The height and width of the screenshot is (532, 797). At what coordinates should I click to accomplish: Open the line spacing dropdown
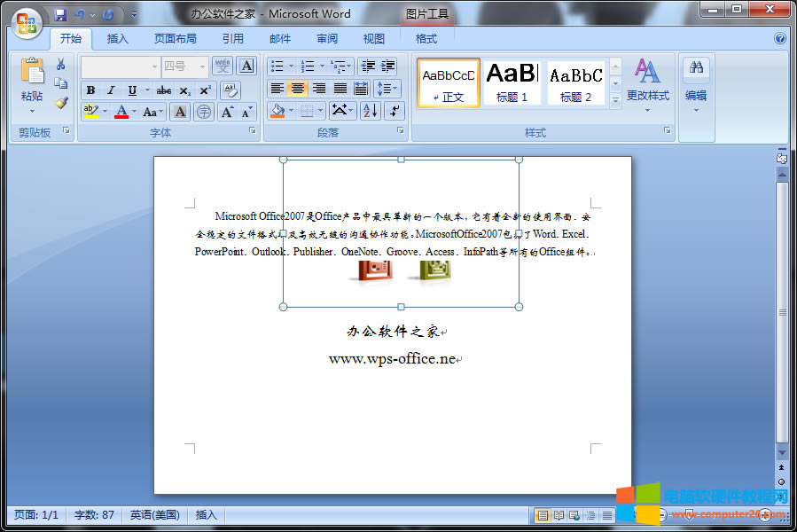387,89
